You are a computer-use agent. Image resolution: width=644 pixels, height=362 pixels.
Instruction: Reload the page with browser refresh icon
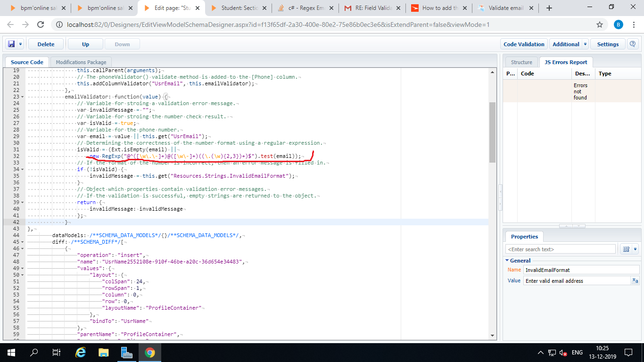pos(41,25)
